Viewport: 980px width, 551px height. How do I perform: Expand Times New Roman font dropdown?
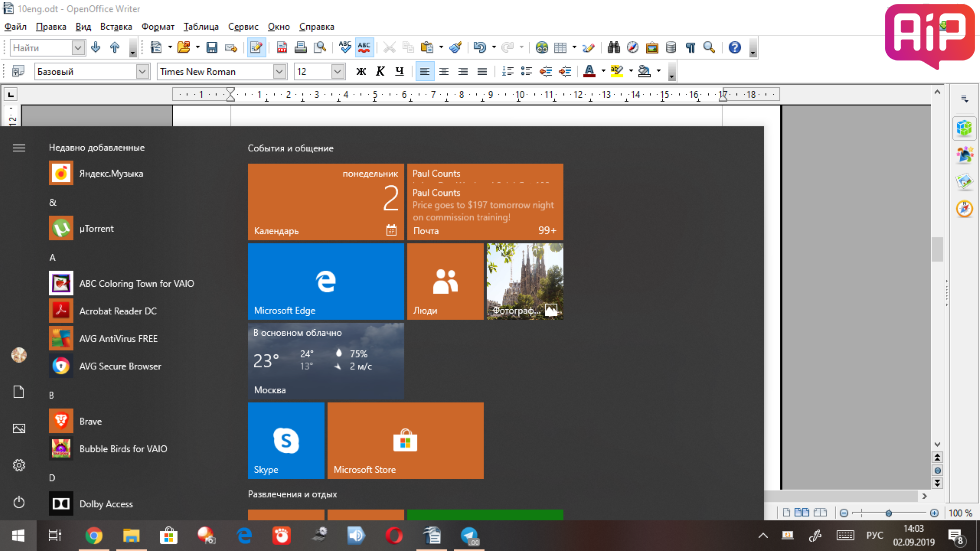[x=279, y=71]
